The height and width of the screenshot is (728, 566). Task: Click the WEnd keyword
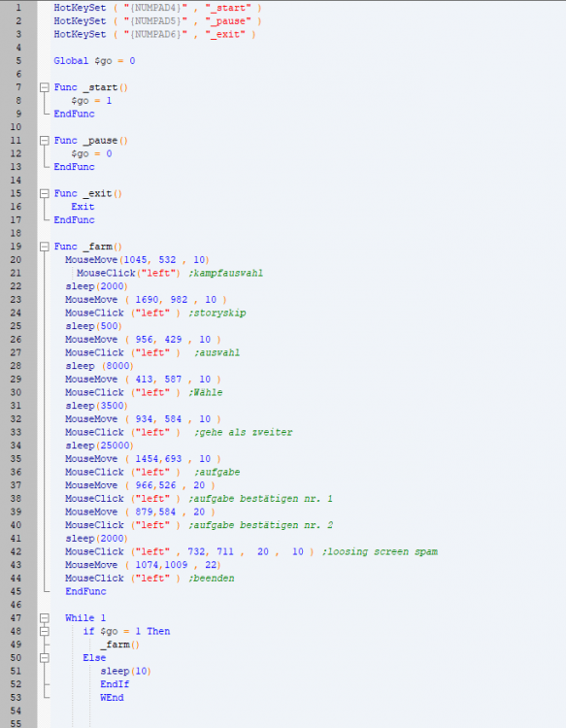[112, 697]
